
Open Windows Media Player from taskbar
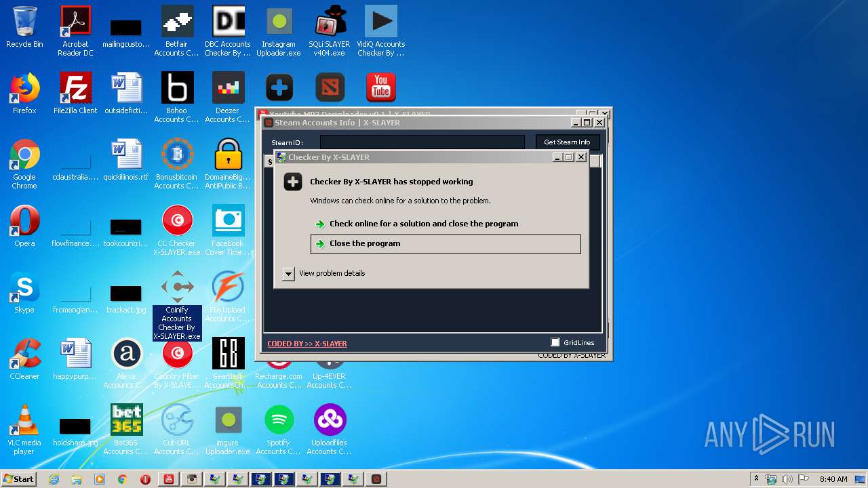coord(100,479)
